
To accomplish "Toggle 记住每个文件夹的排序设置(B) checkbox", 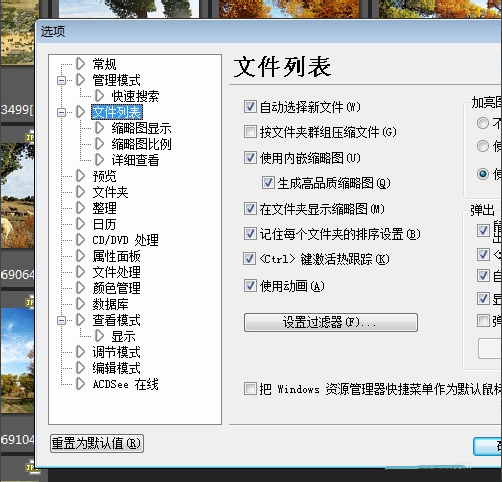I will click(x=250, y=234).
